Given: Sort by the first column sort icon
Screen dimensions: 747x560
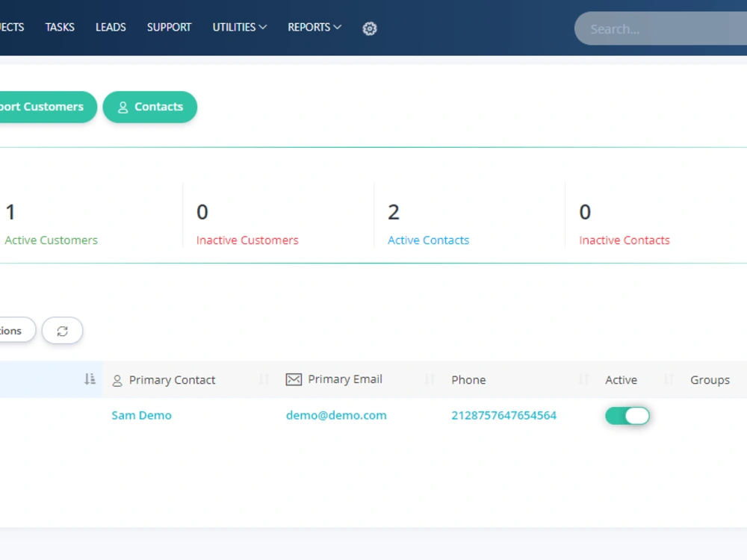Looking at the screenshot, I should (x=90, y=379).
